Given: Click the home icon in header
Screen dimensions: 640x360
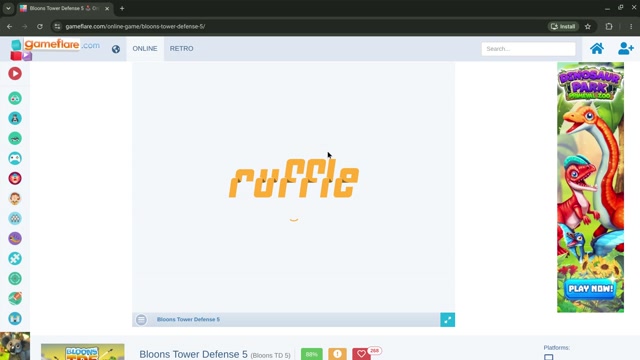Looking at the screenshot, I should 597,49.
